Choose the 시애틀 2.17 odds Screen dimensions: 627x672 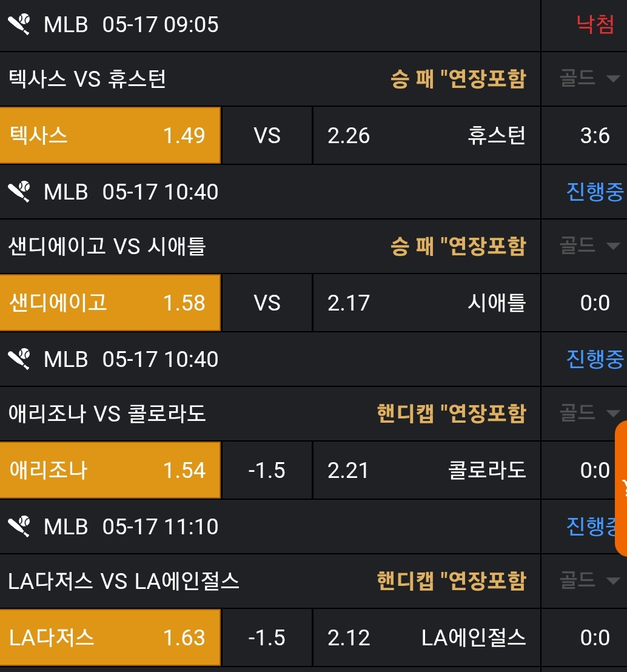426,303
